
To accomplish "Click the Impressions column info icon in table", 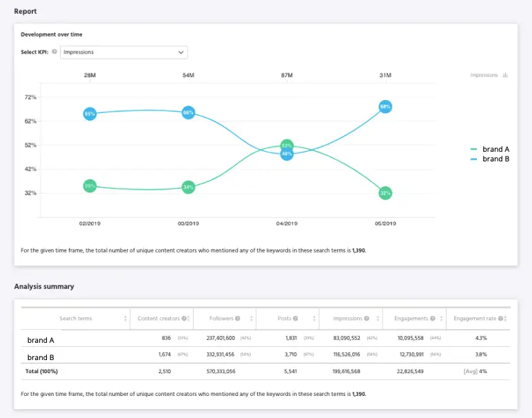I will tap(367, 318).
